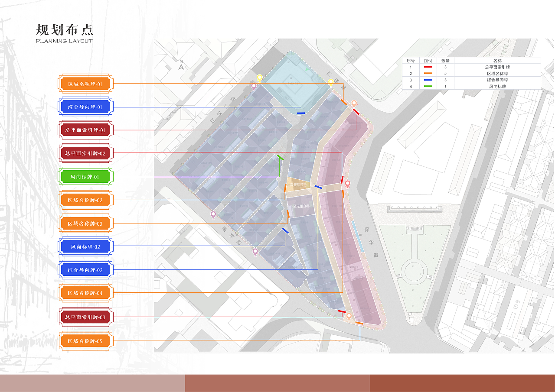
Task: Click quantity 5 in the legend table
Action: [445, 74]
